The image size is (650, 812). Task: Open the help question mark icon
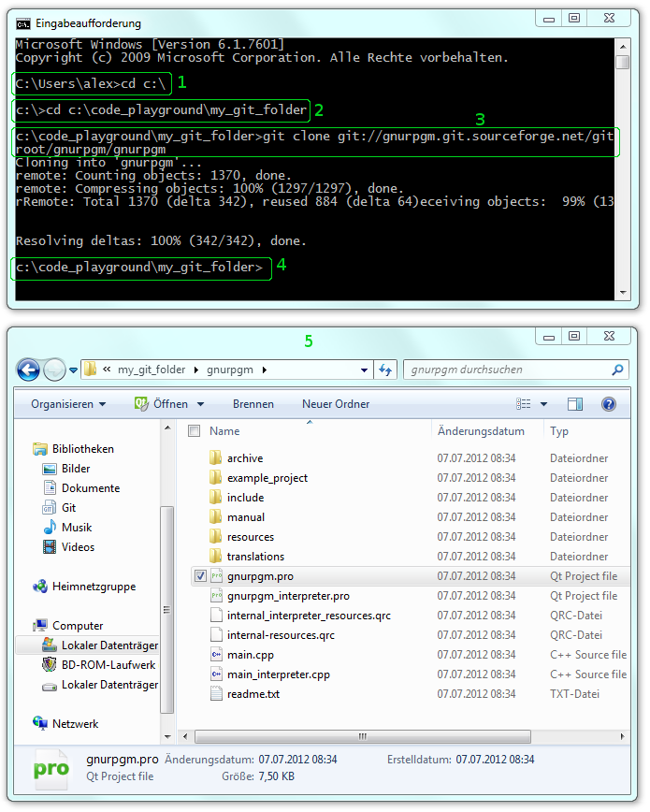[x=608, y=404]
